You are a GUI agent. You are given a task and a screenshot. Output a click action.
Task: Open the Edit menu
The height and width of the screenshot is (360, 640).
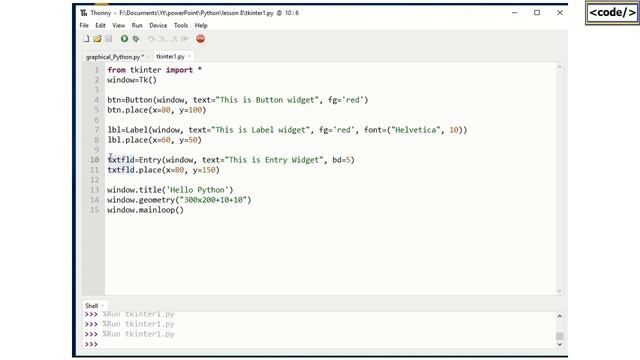tap(100, 25)
